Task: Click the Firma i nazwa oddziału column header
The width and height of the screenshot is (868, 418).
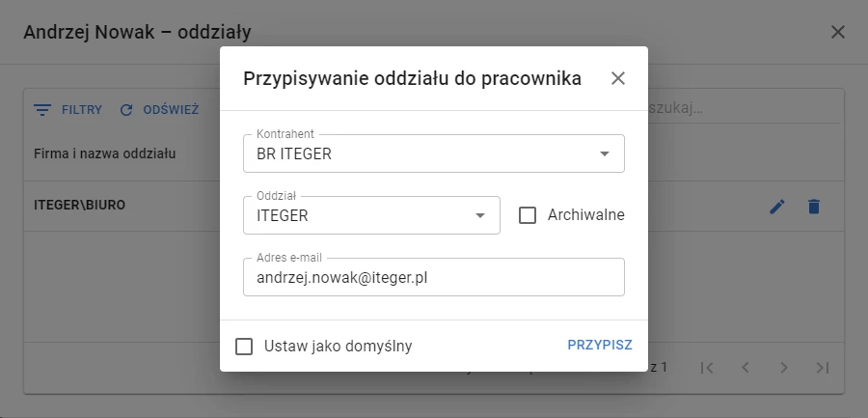Action: pos(104,153)
